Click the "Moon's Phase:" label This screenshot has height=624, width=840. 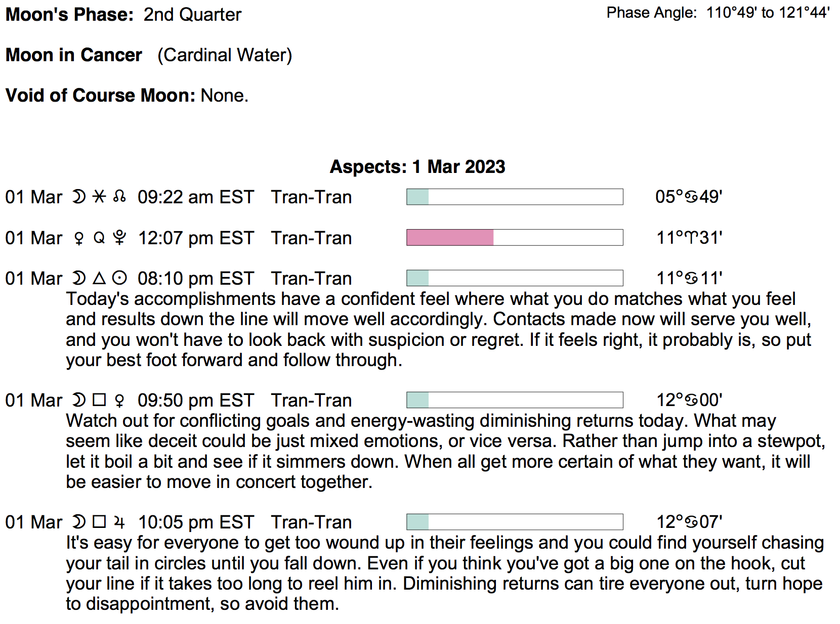[x=69, y=15]
